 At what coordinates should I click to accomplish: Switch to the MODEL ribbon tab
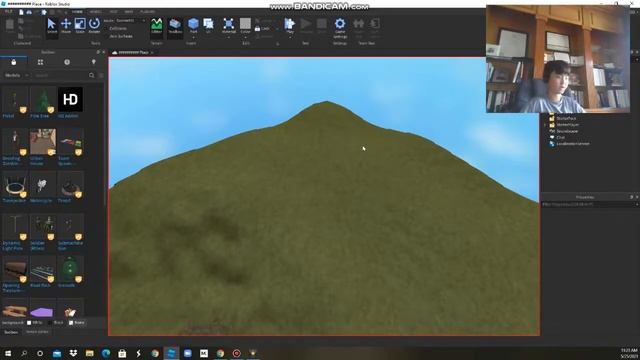coord(96,12)
